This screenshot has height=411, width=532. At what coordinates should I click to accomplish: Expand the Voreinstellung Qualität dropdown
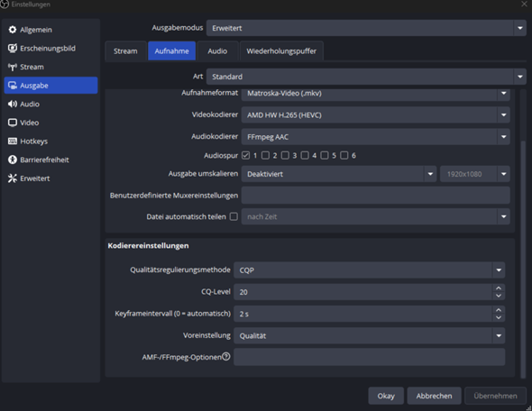[x=369, y=335]
